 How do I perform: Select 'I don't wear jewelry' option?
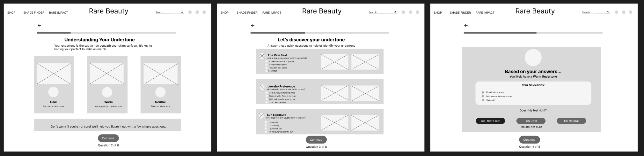coord(267,102)
